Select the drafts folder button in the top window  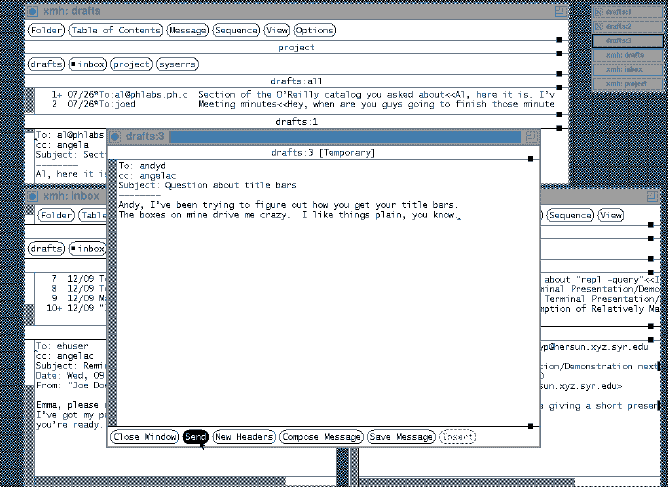point(46,64)
